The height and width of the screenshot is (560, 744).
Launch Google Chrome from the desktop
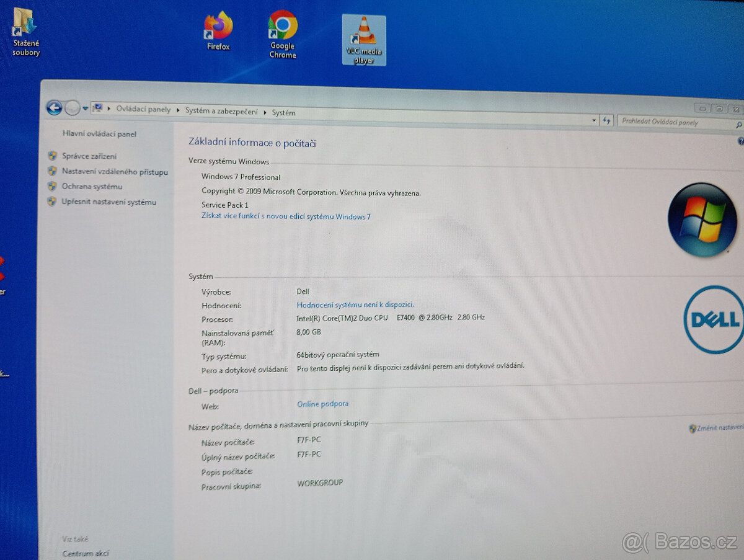point(283,35)
